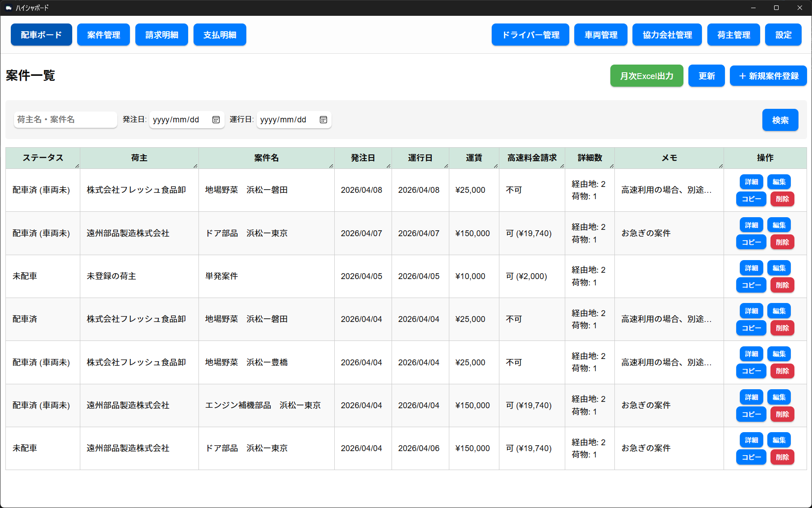Delete the 配車済 浜松ー磐田 2026/04/04 row
Image resolution: width=812 pixels, height=508 pixels.
click(x=782, y=328)
